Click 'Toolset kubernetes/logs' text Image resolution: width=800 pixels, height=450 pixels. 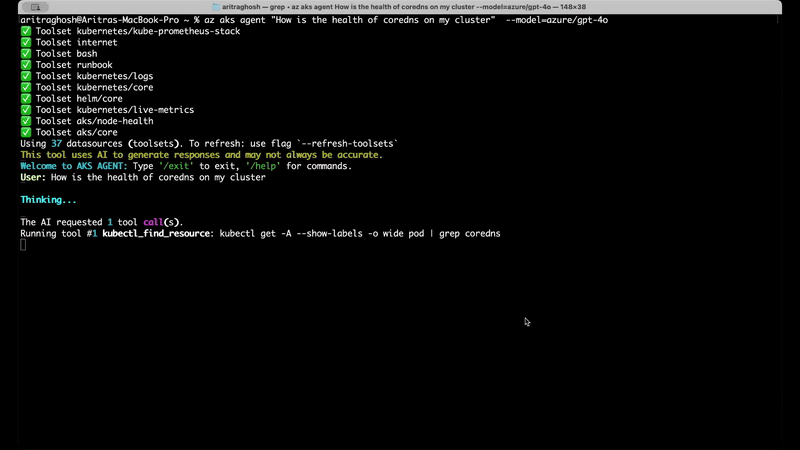(x=94, y=76)
